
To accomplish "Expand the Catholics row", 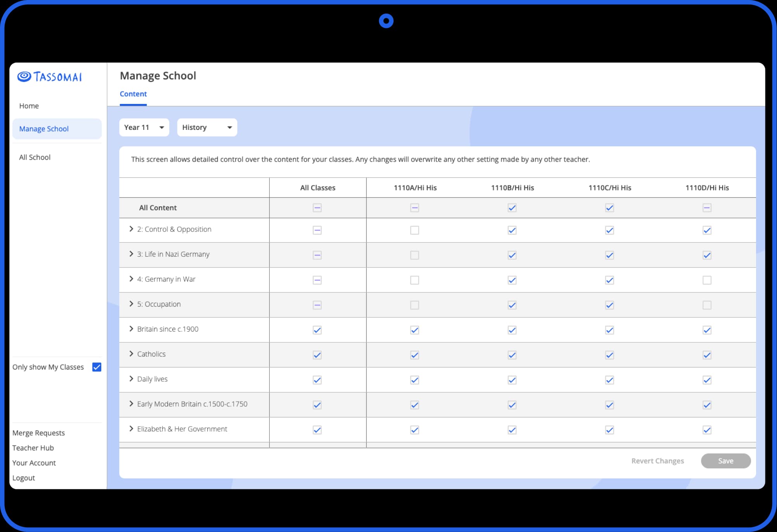I will coord(131,354).
